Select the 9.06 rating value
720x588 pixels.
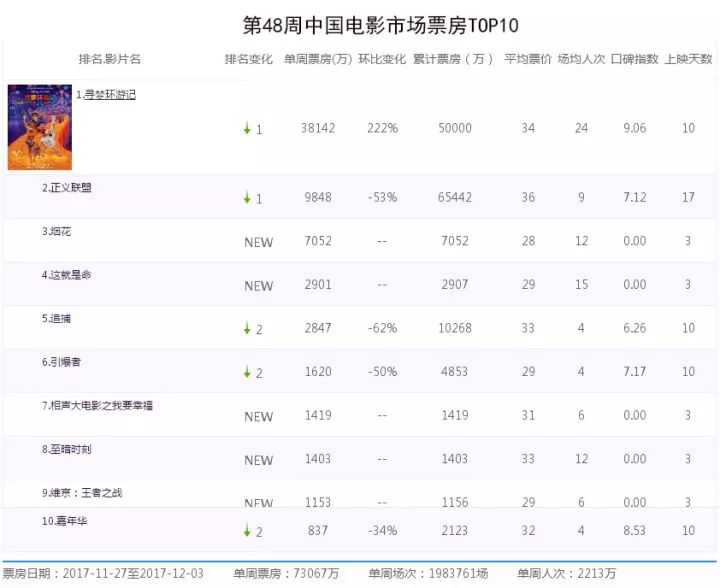click(635, 128)
